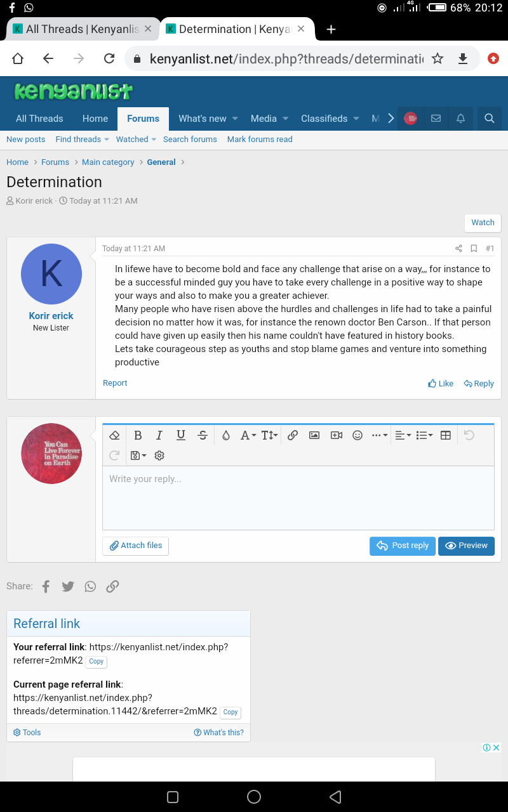Click the italic formatting icon
Screen dimensions: 508x812
point(159,435)
